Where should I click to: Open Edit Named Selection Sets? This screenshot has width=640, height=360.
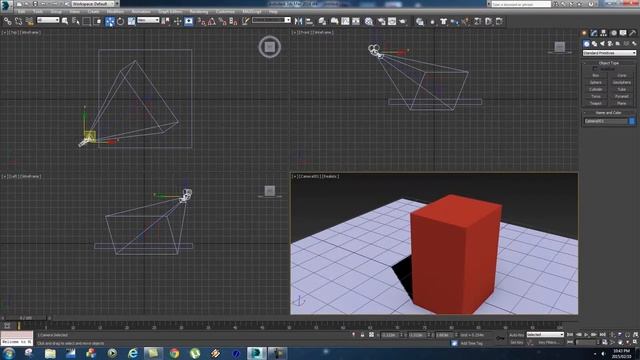(245, 21)
